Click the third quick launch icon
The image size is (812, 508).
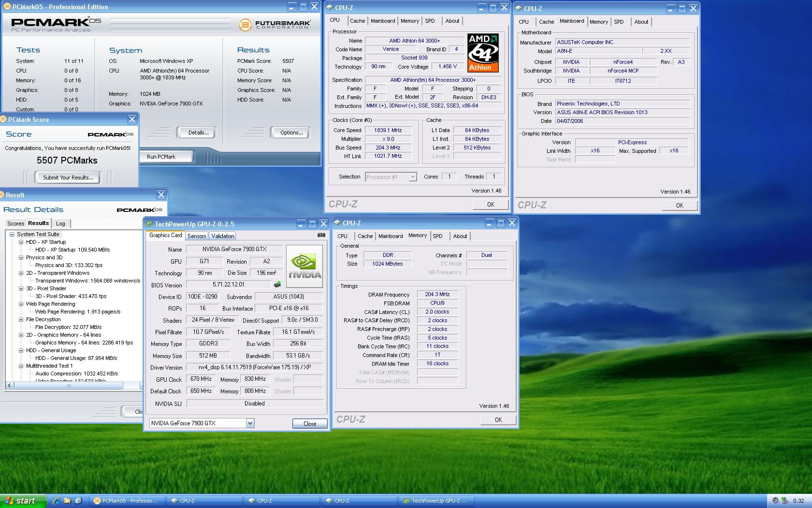[x=78, y=501]
